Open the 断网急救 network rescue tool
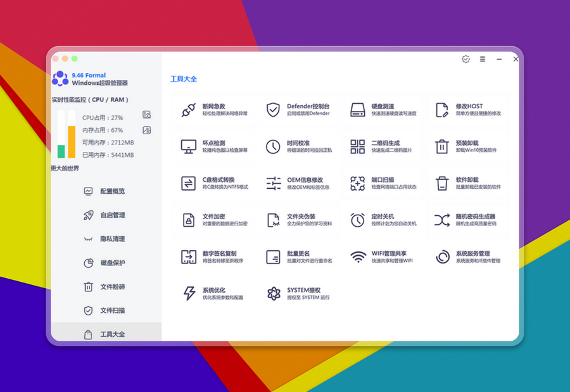This screenshot has height=392, width=570. (x=212, y=110)
